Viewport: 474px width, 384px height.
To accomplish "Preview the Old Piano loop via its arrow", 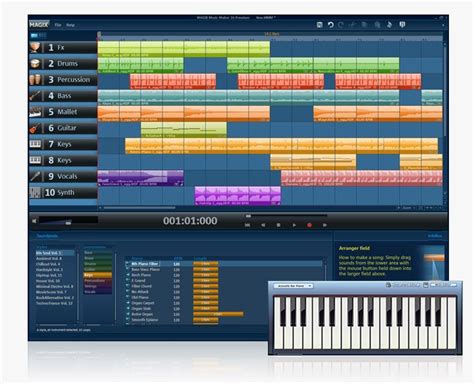I will click(x=128, y=297).
